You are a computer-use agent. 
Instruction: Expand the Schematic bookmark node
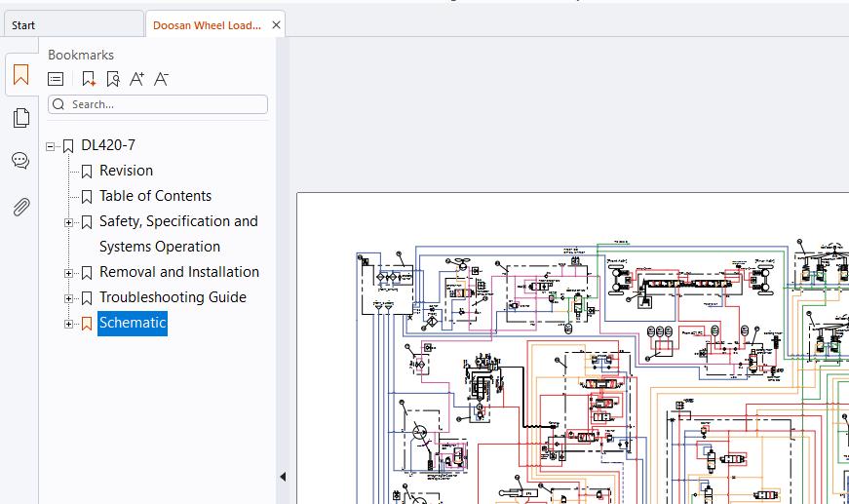tap(69, 325)
